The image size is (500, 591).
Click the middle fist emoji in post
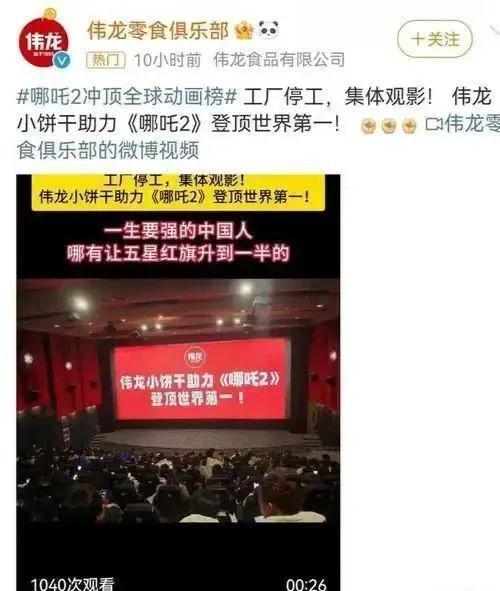point(389,126)
